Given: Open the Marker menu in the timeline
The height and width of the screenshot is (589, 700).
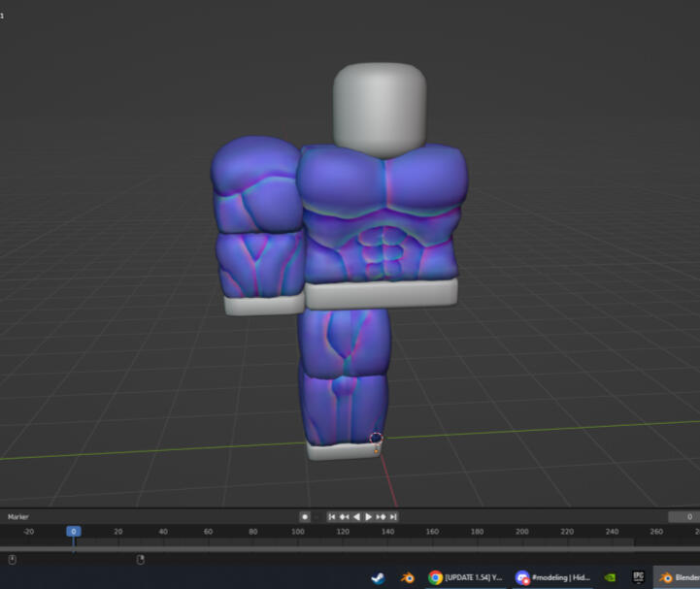Looking at the screenshot, I should (x=18, y=517).
